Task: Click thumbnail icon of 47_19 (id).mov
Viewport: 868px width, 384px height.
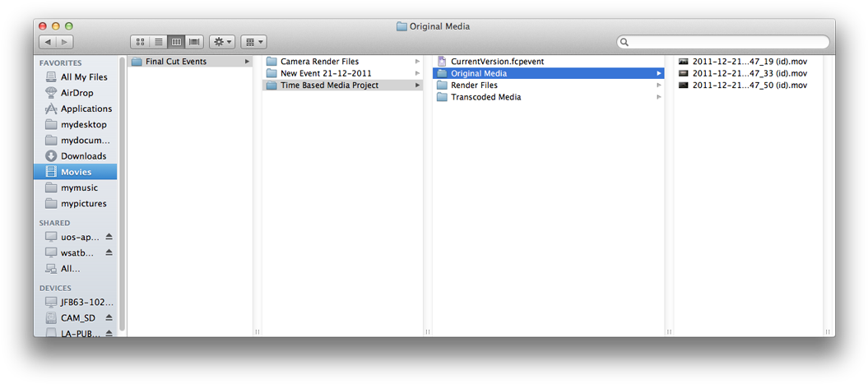Action: [683, 62]
